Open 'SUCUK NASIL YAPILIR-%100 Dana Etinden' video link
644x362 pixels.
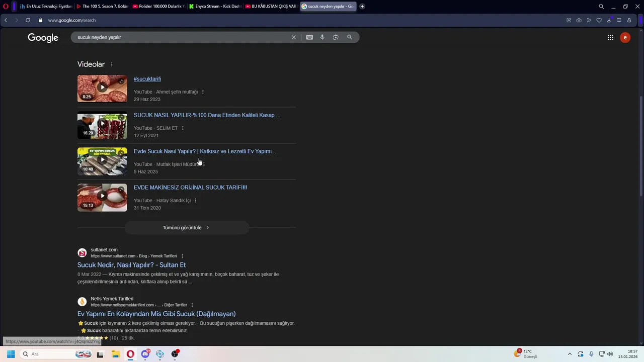pyautogui.click(x=207, y=115)
